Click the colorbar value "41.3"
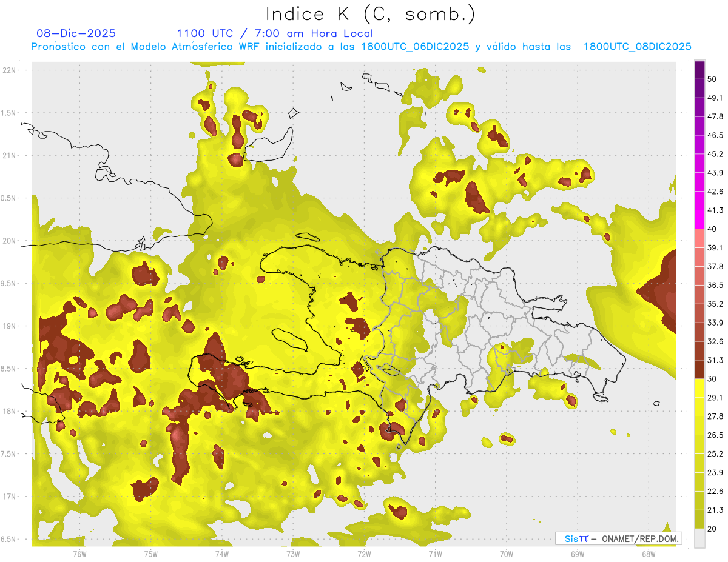Viewport: 728px width, 562px height. click(x=715, y=210)
